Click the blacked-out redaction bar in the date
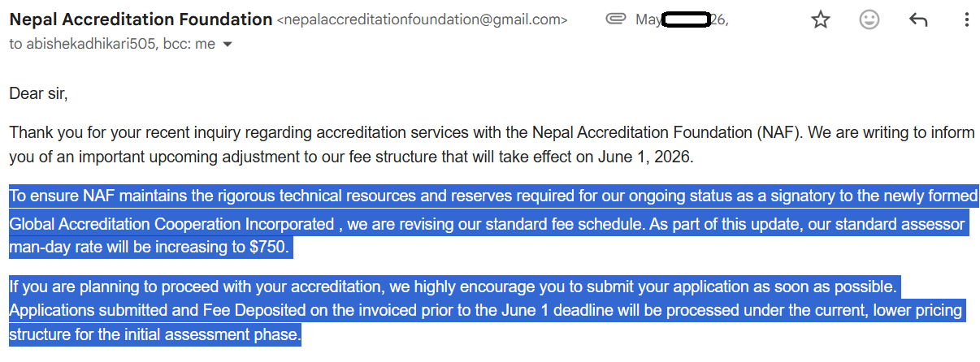The width and height of the screenshot is (980, 362). pyautogui.click(x=687, y=19)
